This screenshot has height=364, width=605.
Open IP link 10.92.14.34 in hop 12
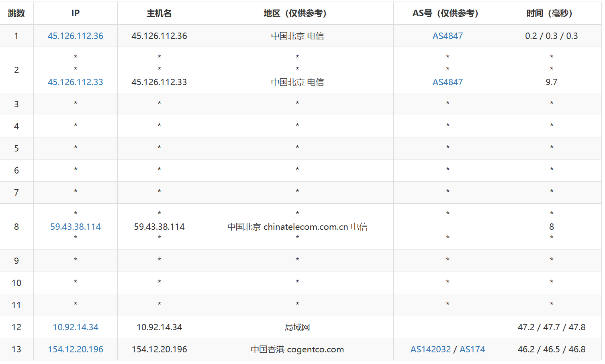(x=76, y=327)
